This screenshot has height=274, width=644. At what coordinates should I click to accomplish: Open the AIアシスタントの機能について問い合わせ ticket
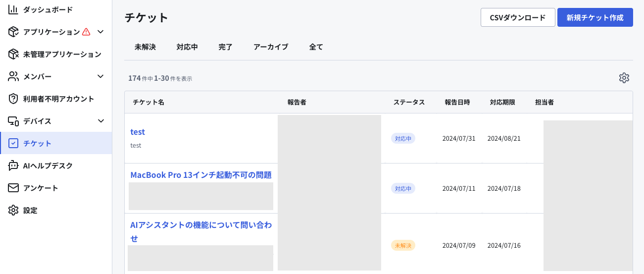click(201, 231)
